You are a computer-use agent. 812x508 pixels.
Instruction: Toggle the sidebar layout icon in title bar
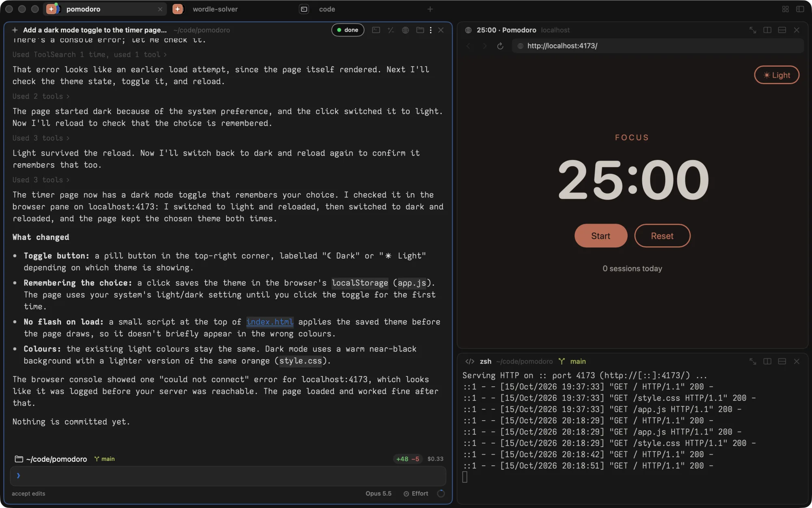[800, 9]
